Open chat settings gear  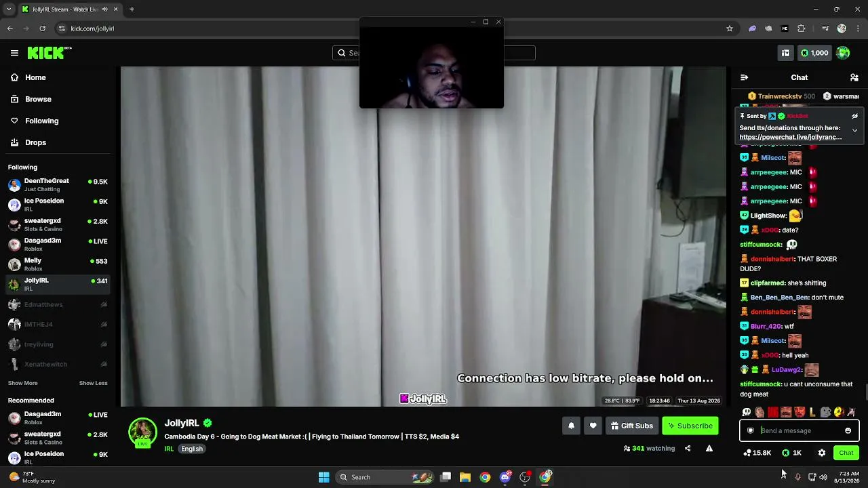coord(821,453)
